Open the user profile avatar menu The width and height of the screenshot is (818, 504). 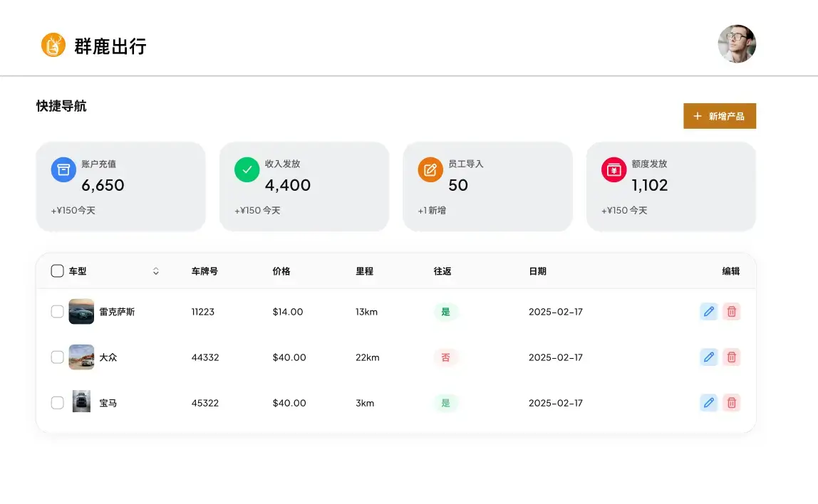[x=736, y=44]
